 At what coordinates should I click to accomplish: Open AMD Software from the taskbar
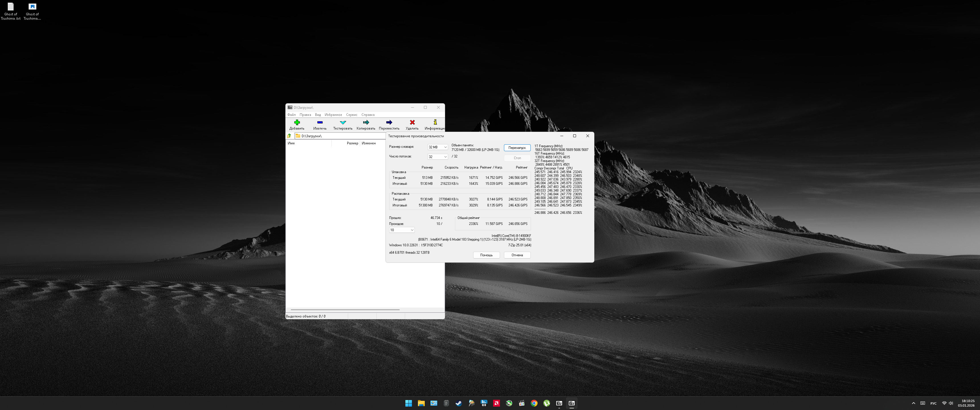click(x=497, y=403)
